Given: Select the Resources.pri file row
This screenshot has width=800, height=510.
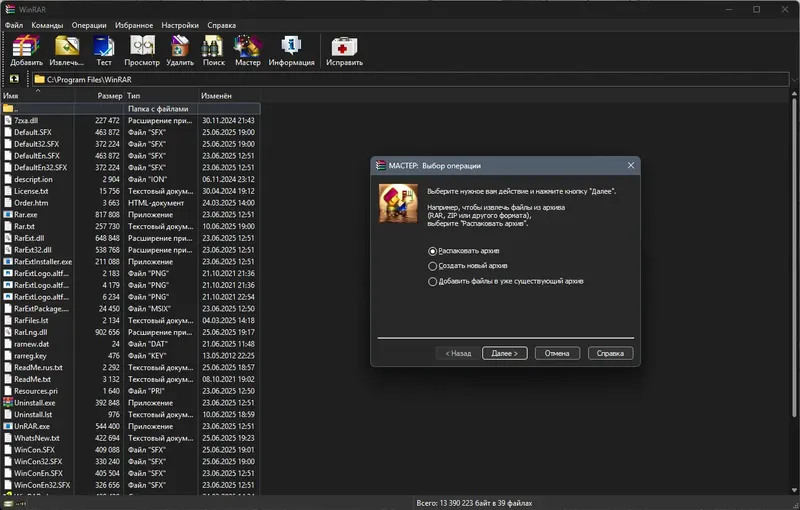Looking at the screenshot, I should 131,391.
